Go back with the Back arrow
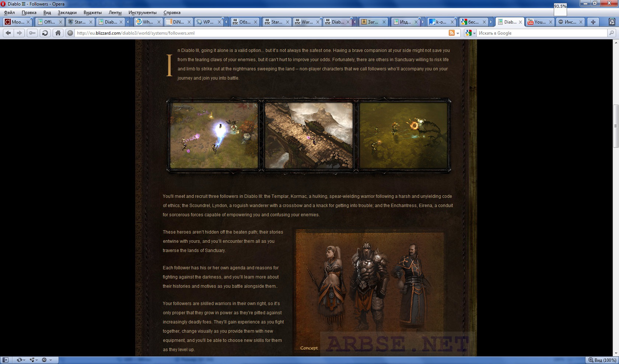The image size is (619, 364). tap(8, 33)
